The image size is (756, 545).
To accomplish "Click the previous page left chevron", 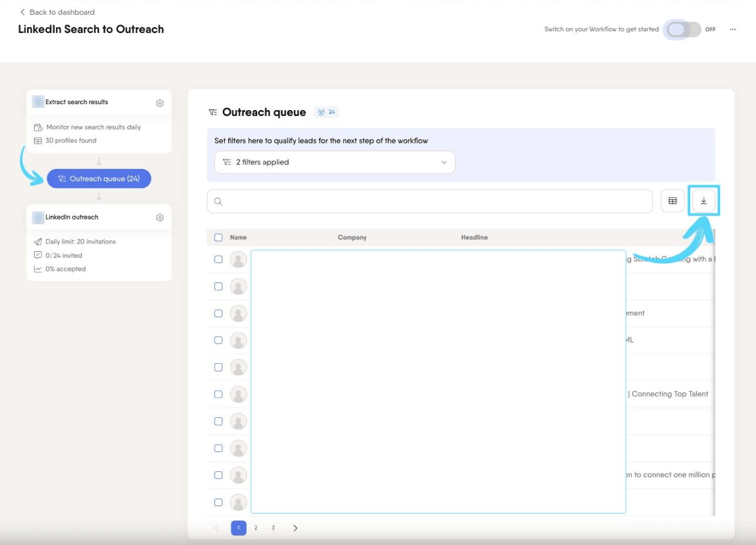I will click(x=216, y=528).
